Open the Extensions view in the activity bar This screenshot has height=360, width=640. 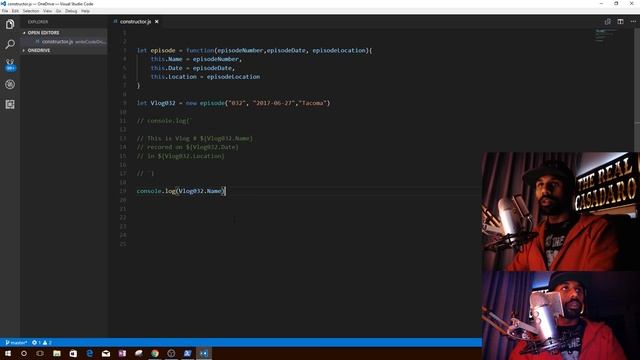[10, 104]
